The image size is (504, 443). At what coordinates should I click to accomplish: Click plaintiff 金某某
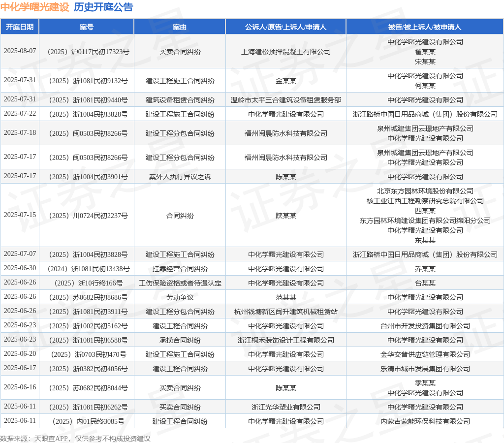click(x=286, y=81)
